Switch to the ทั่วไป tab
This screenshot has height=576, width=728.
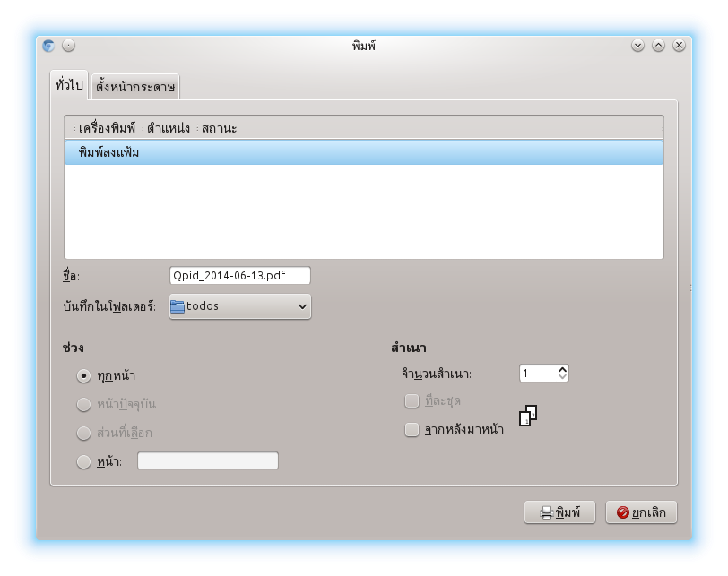click(69, 85)
